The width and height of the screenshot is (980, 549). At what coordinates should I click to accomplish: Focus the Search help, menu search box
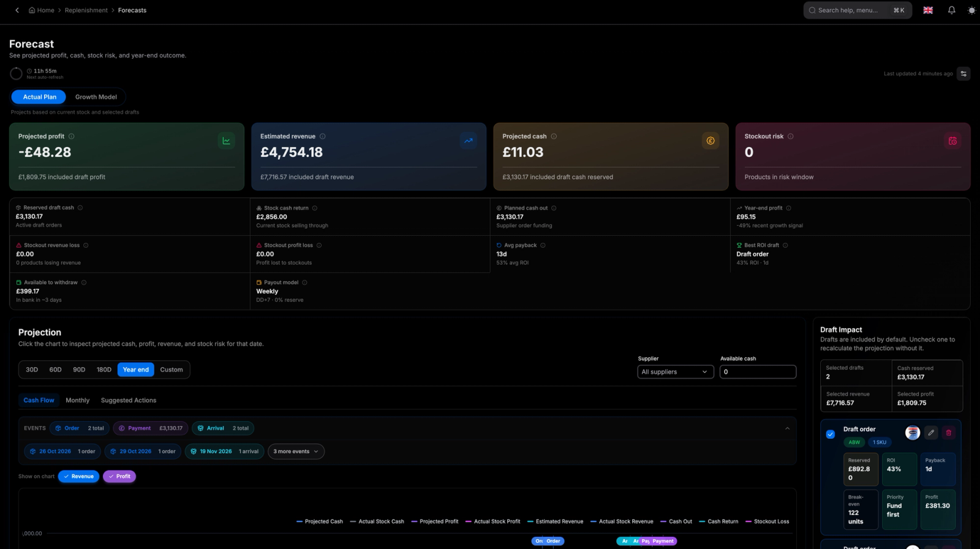[x=858, y=10]
